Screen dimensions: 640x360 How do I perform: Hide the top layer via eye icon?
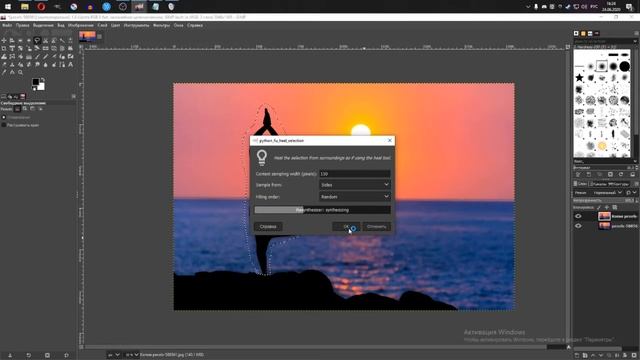pyautogui.click(x=578, y=216)
